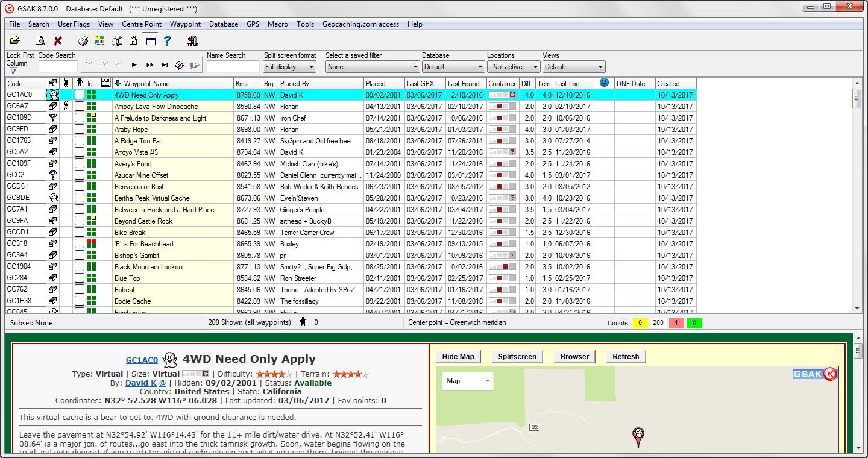Viewport: 868px width, 458px height.
Task: Click the Browser button
Action: (574, 357)
